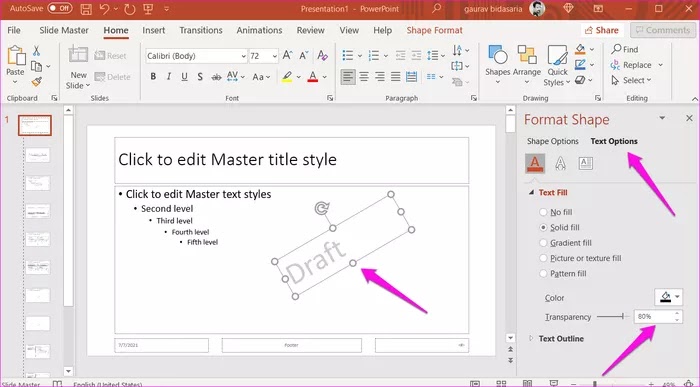Open the Textbox options icon in Format Shape
This screenshot has width=700, height=387.
[585, 163]
